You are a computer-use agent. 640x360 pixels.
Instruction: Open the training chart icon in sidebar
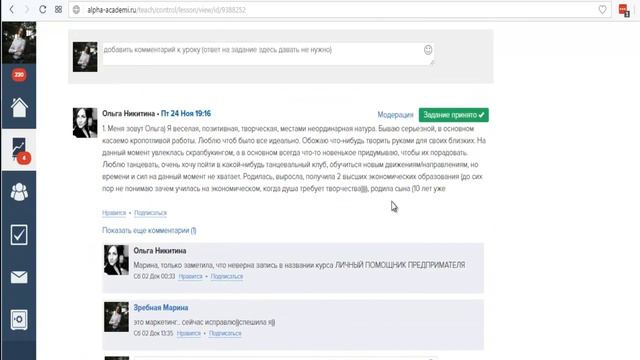click(19, 149)
